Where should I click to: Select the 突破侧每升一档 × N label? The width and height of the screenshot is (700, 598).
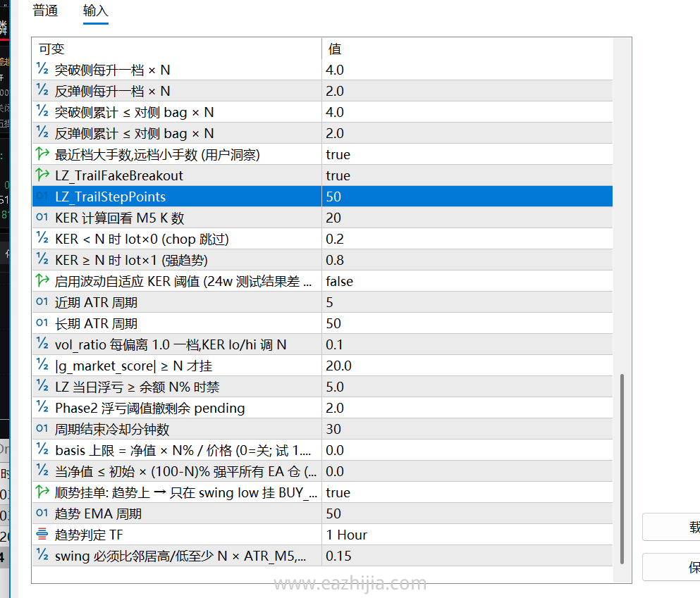coord(112,70)
